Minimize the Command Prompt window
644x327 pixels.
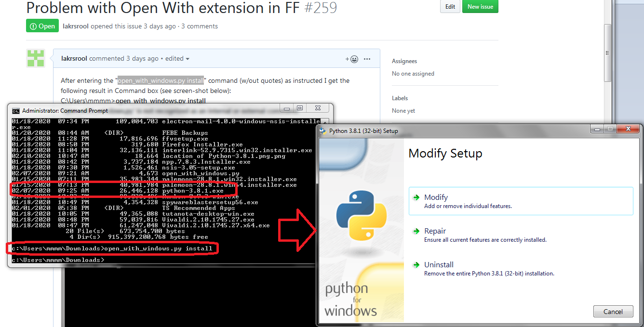[x=287, y=109]
